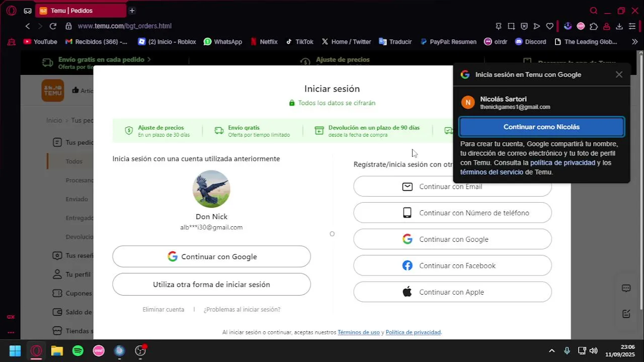This screenshot has width=644, height=362.
Task: Open the Discord bookmark
Action: point(531,42)
